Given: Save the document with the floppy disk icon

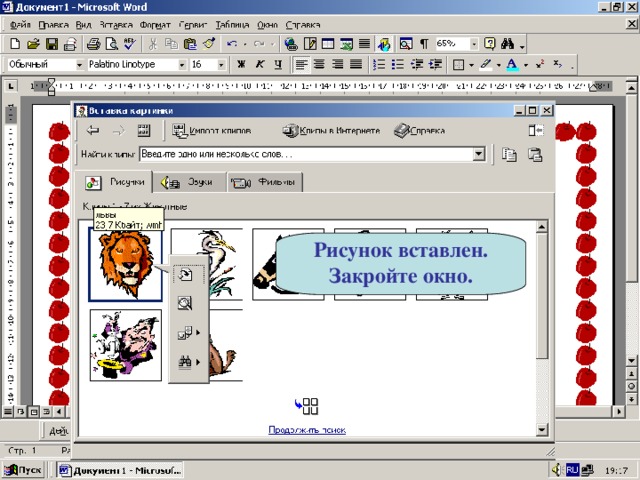Looking at the screenshot, I should (x=52, y=44).
